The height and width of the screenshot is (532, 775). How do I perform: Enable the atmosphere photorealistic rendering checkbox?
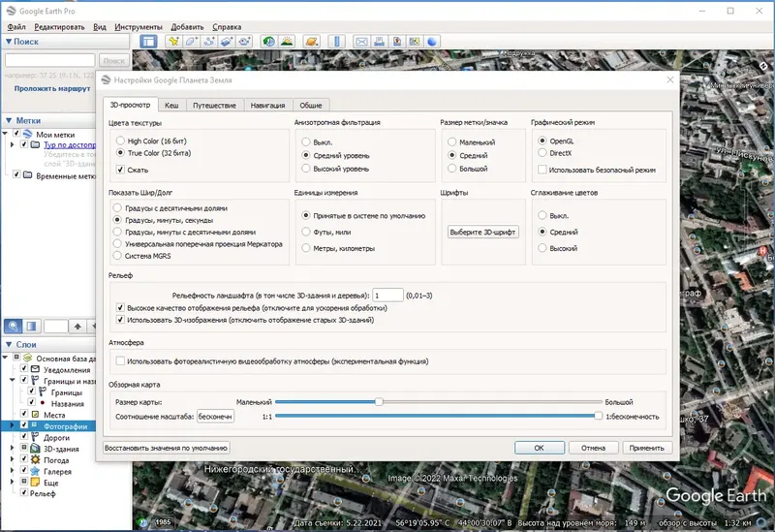120,361
